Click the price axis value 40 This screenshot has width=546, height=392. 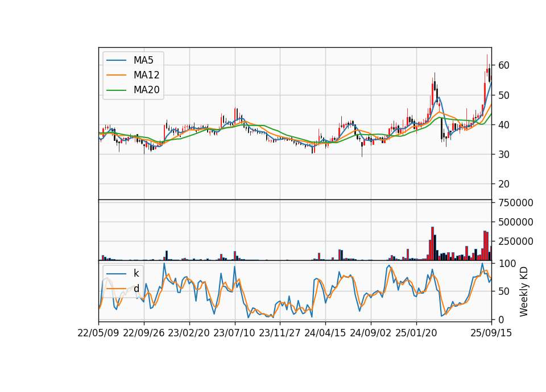(503, 124)
